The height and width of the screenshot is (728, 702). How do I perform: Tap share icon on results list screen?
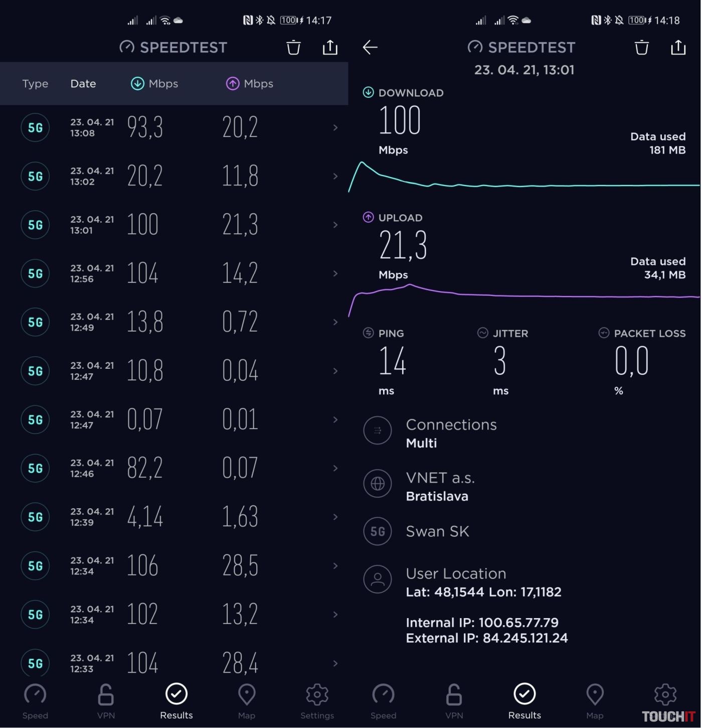pos(330,48)
